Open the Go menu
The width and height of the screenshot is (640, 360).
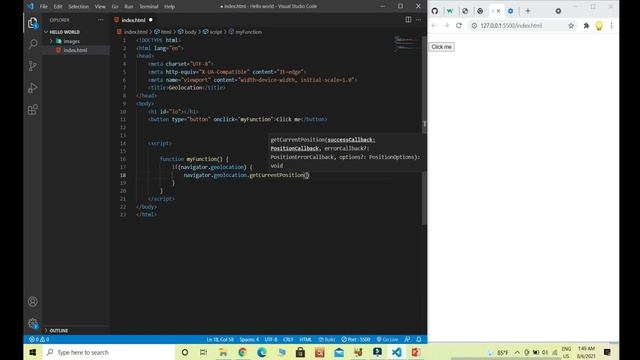point(115,7)
